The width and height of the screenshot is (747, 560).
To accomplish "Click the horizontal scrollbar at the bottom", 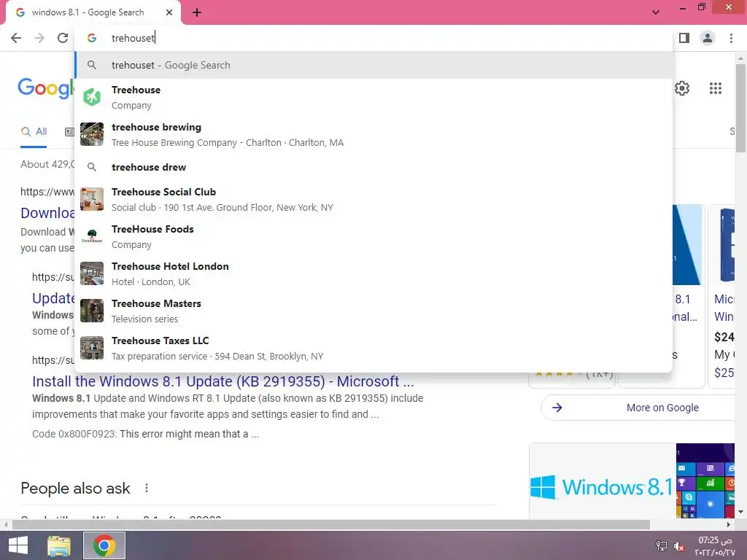I will click(330, 525).
